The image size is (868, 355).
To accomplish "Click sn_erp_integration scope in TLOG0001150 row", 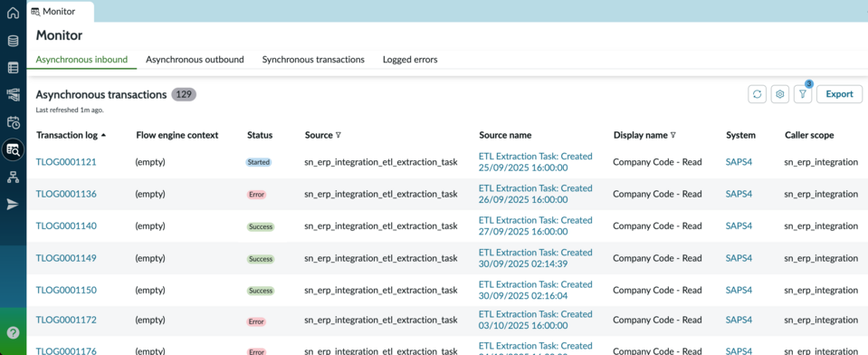I will (822, 290).
